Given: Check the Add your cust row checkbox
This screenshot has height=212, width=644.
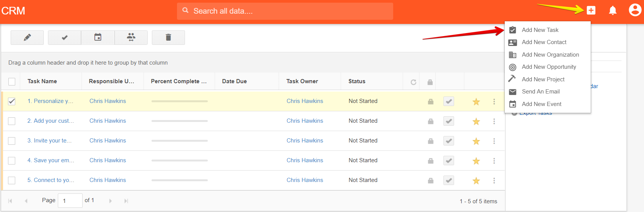Looking at the screenshot, I should click(x=12, y=121).
